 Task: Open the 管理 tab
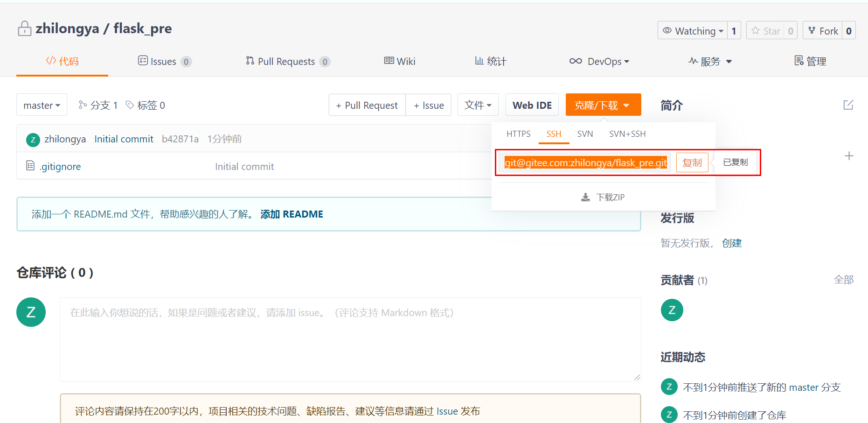coord(810,61)
